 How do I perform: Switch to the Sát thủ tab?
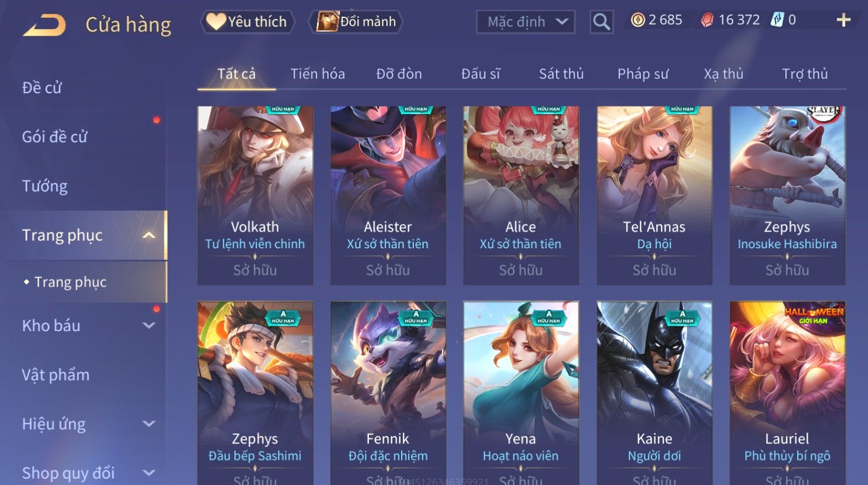point(561,74)
